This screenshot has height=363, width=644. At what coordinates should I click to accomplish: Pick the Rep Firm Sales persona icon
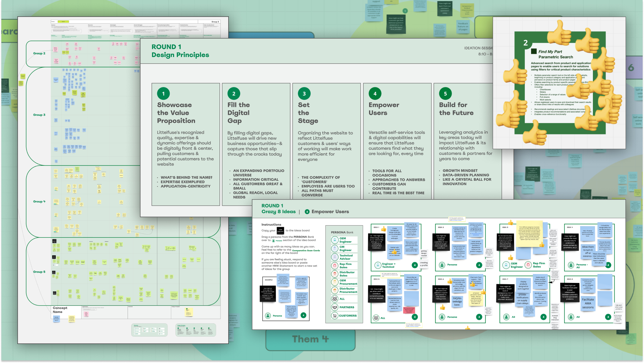click(x=335, y=266)
